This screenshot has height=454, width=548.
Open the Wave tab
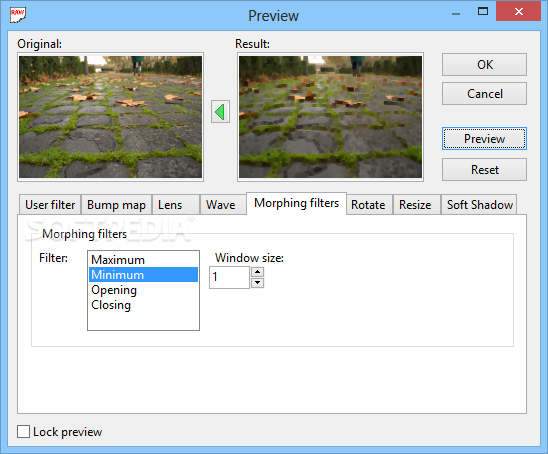[223, 205]
